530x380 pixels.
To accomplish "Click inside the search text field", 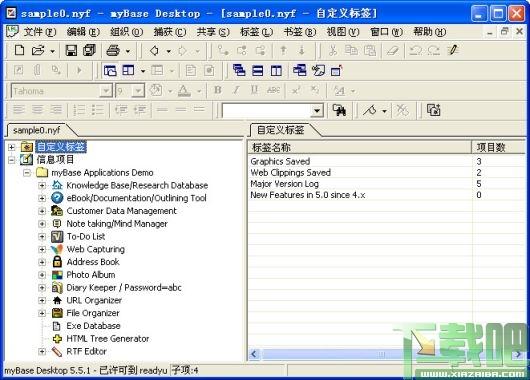I will pyautogui.click(x=267, y=111).
